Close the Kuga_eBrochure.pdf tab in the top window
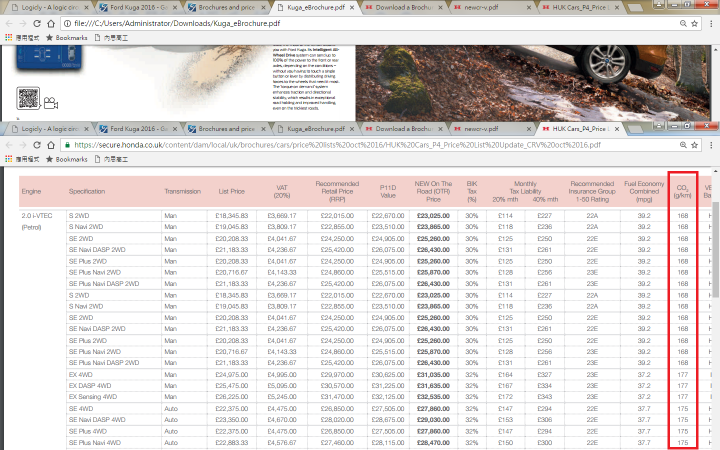 click(x=352, y=8)
